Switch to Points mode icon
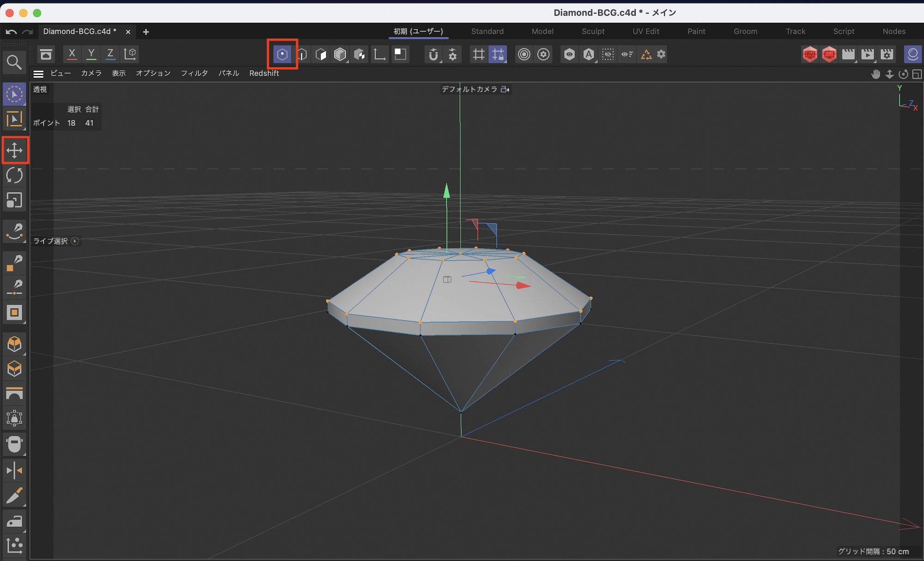This screenshot has height=561, width=924. point(282,54)
